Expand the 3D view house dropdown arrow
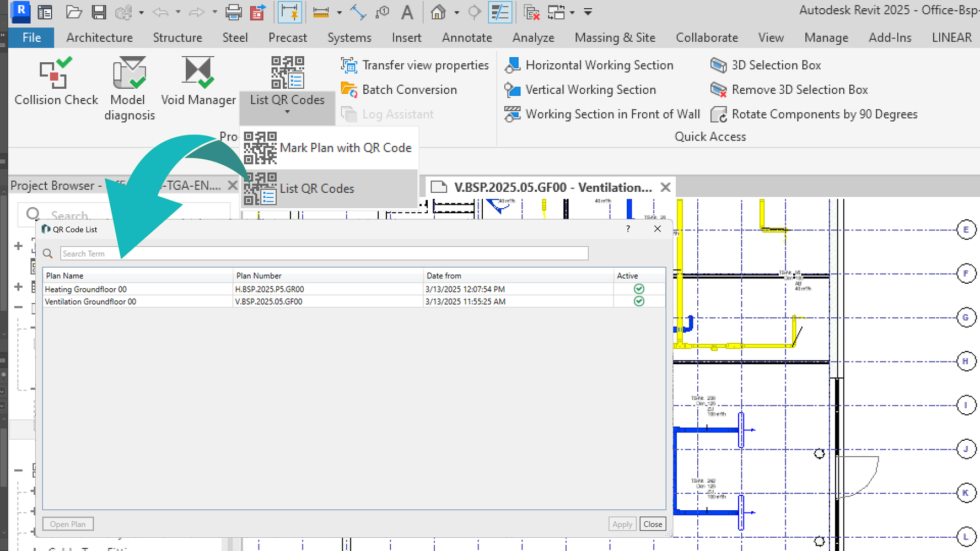Viewport: 980px width, 551px height. pos(456,12)
